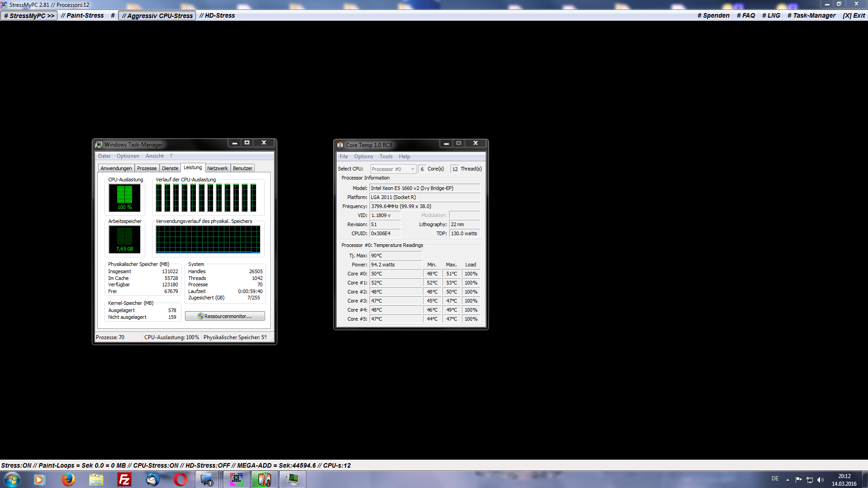Open the StressMyPC >> main menu
868x488 pixels.
(x=29, y=16)
